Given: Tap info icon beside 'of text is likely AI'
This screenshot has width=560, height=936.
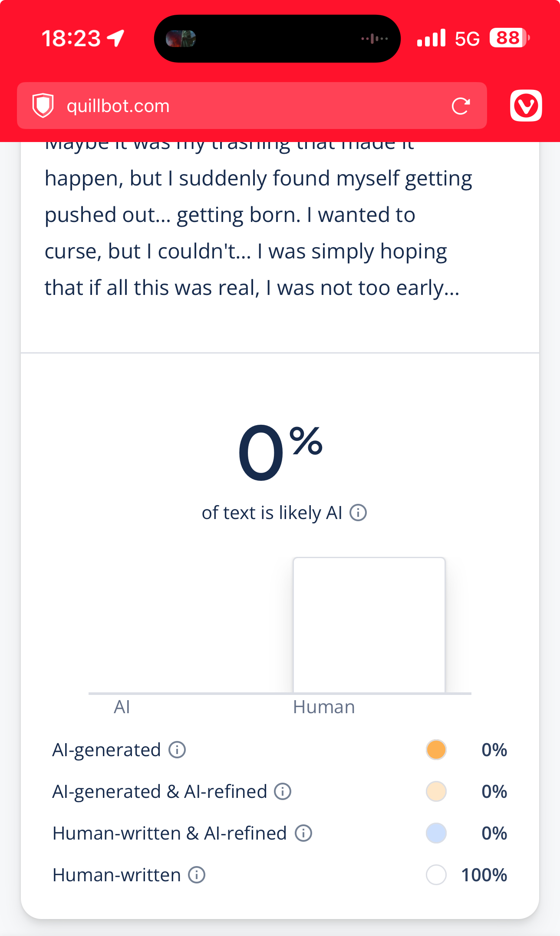Looking at the screenshot, I should tap(358, 513).
